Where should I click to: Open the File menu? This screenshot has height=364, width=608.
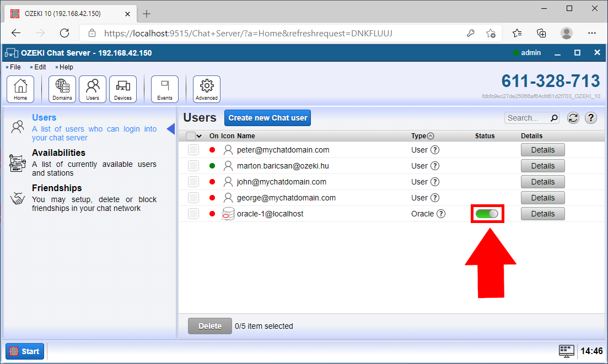coord(14,67)
